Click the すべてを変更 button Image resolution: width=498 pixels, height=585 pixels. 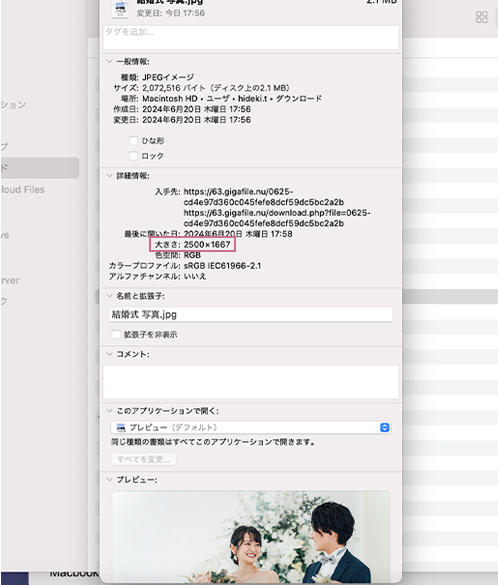pyautogui.click(x=144, y=459)
